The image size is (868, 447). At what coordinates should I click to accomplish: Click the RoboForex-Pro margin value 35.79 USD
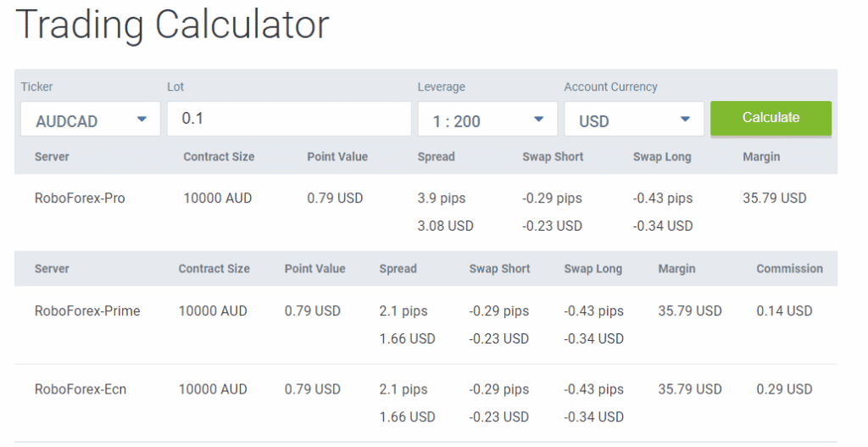(x=774, y=198)
